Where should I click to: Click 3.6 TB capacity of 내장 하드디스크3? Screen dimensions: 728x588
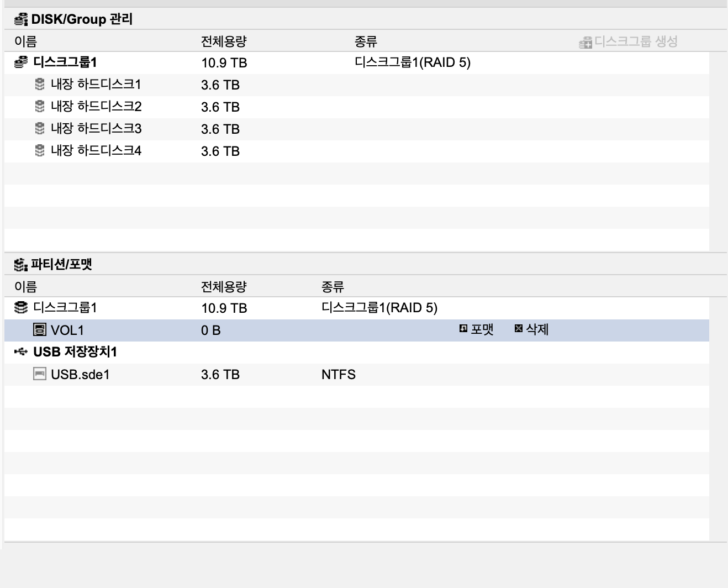220,129
